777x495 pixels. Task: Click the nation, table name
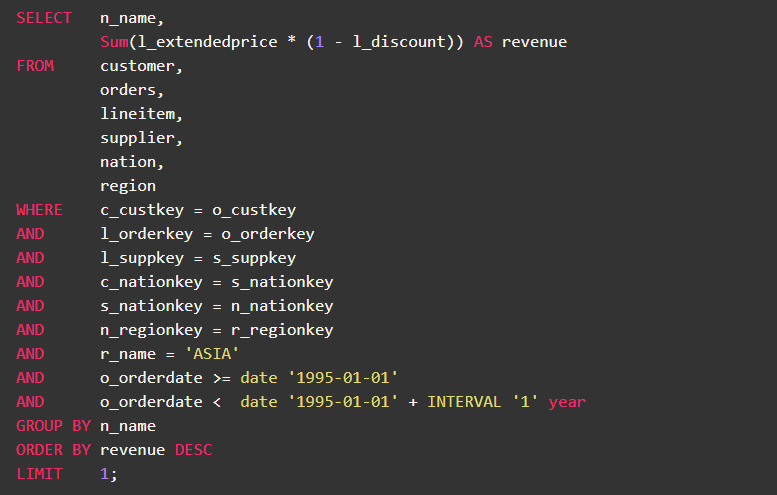pyautogui.click(x=132, y=162)
